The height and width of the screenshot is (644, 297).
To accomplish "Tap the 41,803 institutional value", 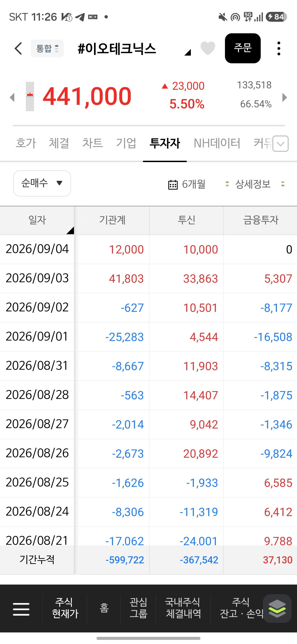I will (x=126, y=279).
